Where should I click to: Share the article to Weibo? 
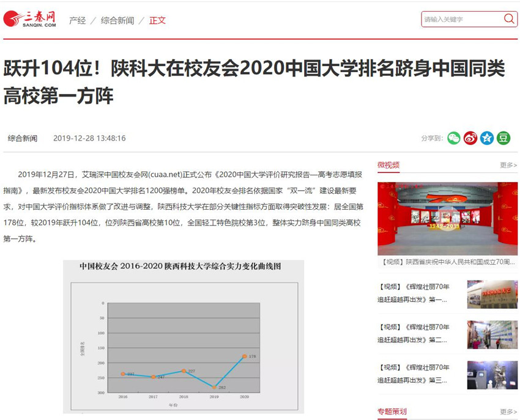click(x=470, y=138)
